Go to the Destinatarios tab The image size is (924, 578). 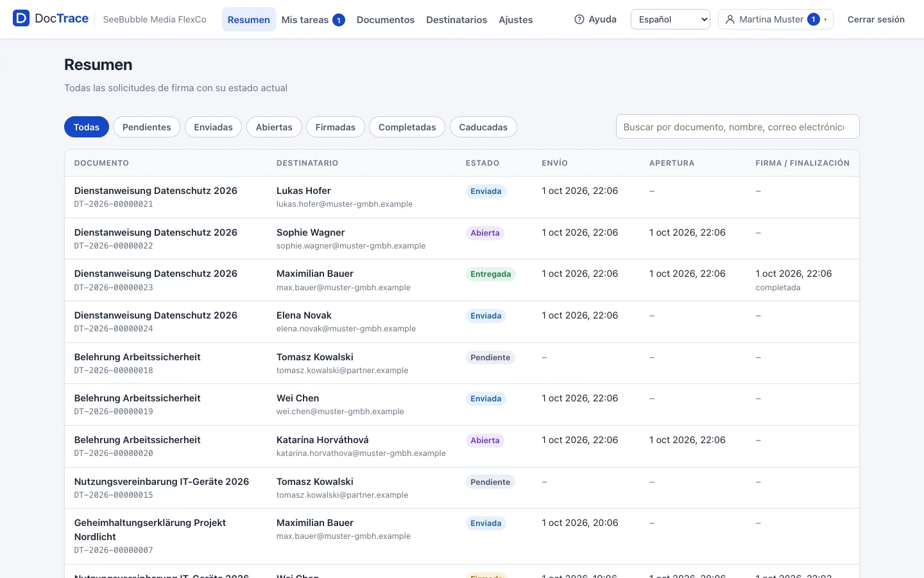(x=457, y=20)
